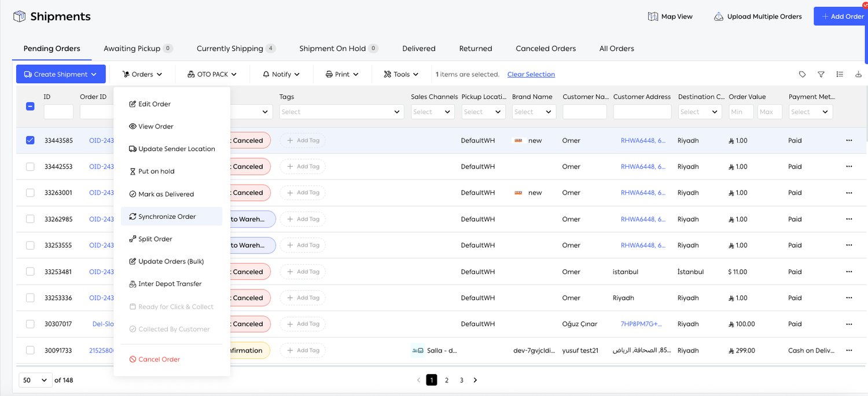Open Map View
The width and height of the screenshot is (868, 396).
click(670, 16)
